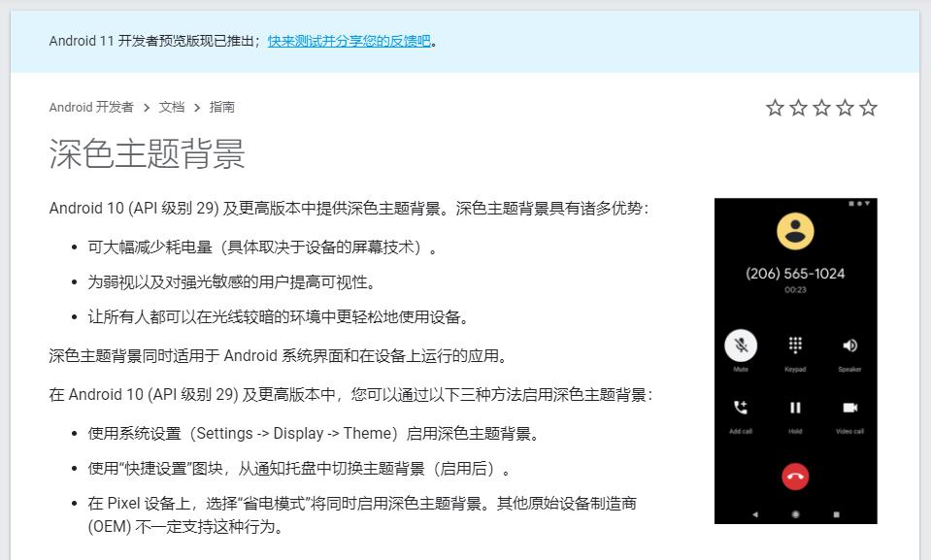Click the red end call button in image
This screenshot has width=931, height=560.
795,477
